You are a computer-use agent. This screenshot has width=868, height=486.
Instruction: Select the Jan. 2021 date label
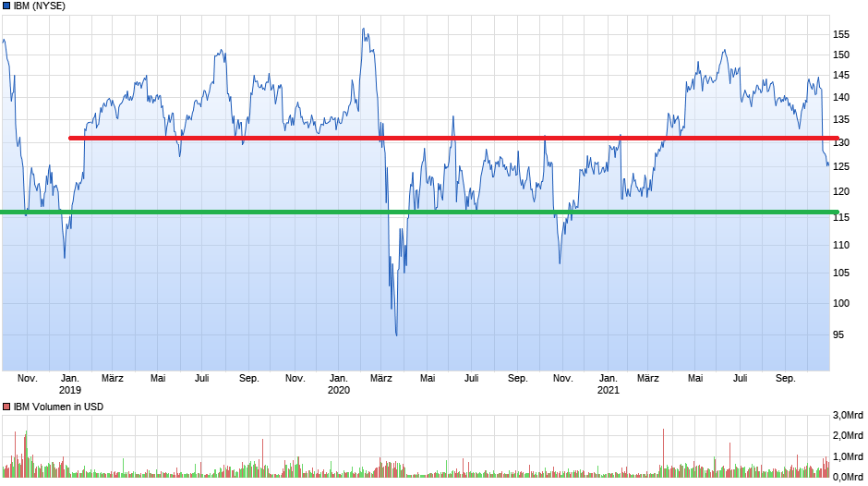click(x=608, y=383)
